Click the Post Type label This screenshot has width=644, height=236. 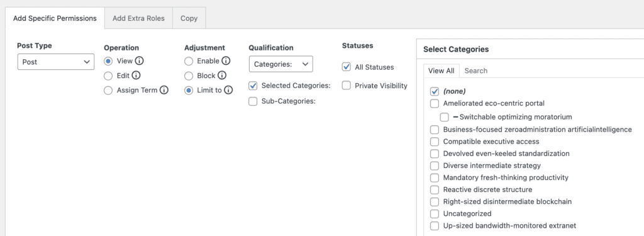[x=35, y=46]
